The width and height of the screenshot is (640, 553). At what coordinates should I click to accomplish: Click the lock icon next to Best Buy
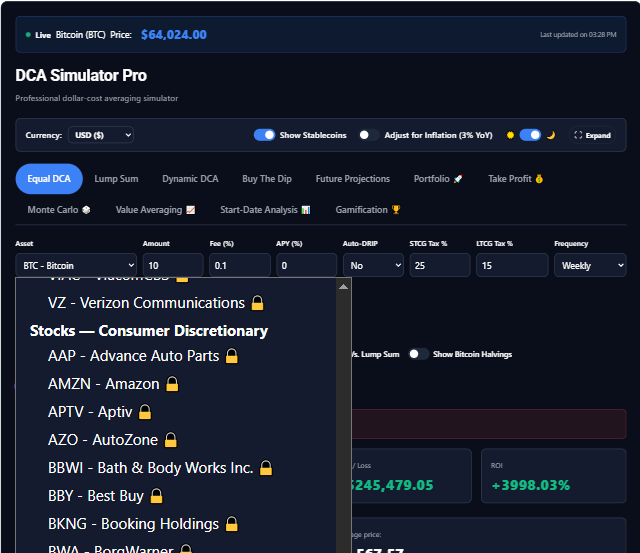(156, 496)
